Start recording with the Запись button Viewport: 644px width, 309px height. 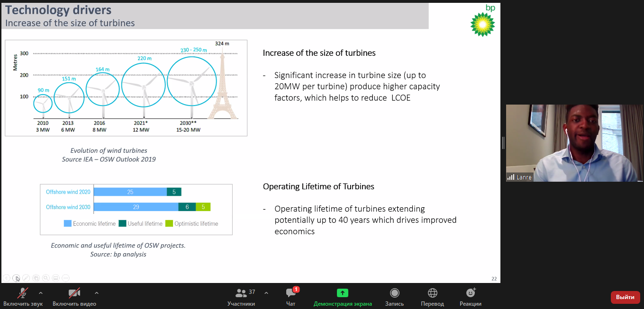click(x=394, y=297)
